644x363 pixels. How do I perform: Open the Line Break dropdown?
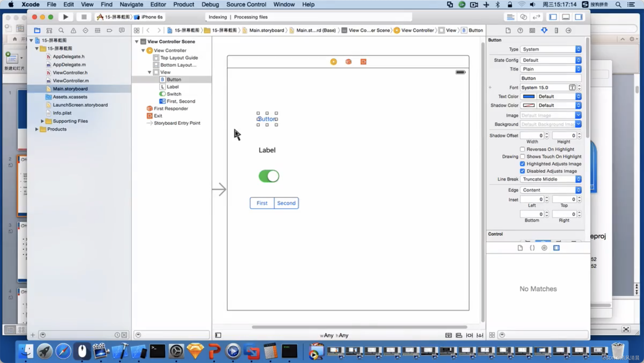click(x=551, y=179)
